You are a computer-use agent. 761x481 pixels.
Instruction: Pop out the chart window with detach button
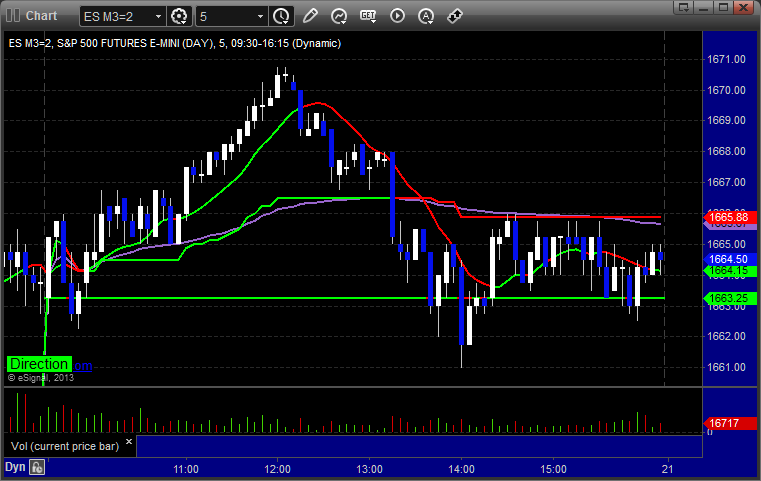pos(684,7)
